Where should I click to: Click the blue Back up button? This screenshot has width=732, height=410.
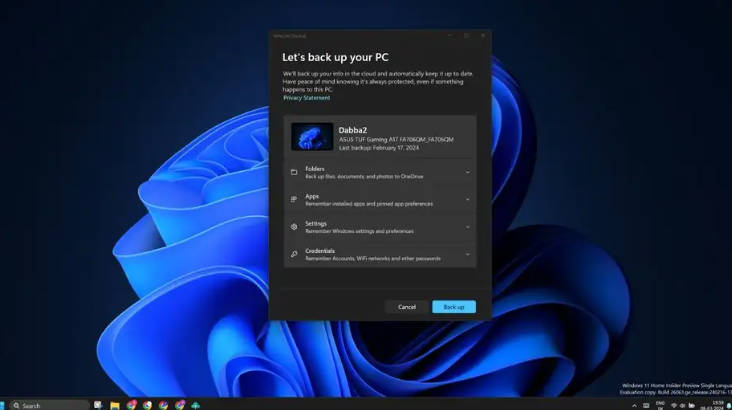[454, 307]
